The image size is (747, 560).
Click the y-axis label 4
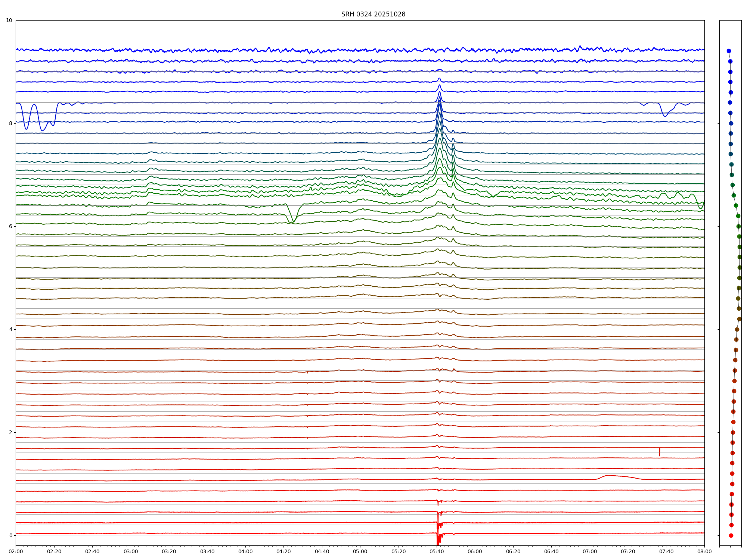[10, 329]
